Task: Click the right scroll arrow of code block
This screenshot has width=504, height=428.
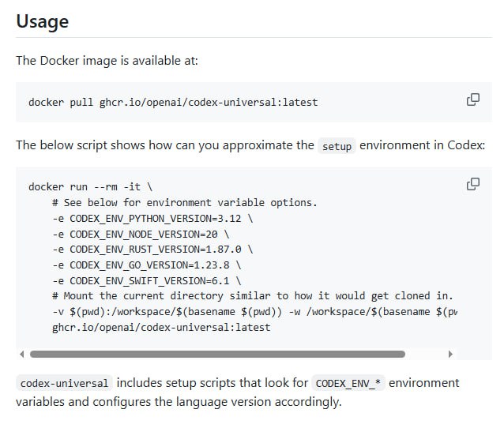Action: [450, 354]
